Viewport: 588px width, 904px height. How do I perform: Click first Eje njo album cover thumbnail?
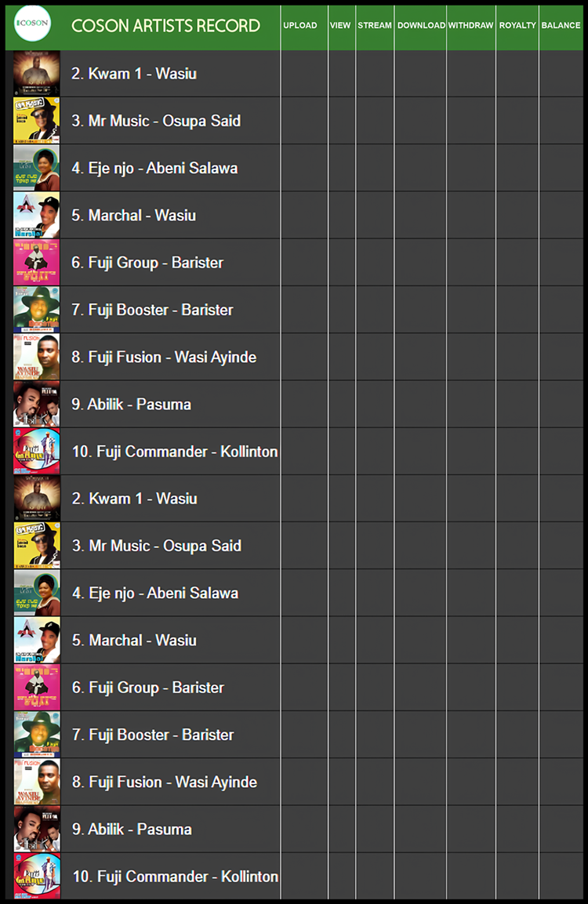tap(37, 168)
